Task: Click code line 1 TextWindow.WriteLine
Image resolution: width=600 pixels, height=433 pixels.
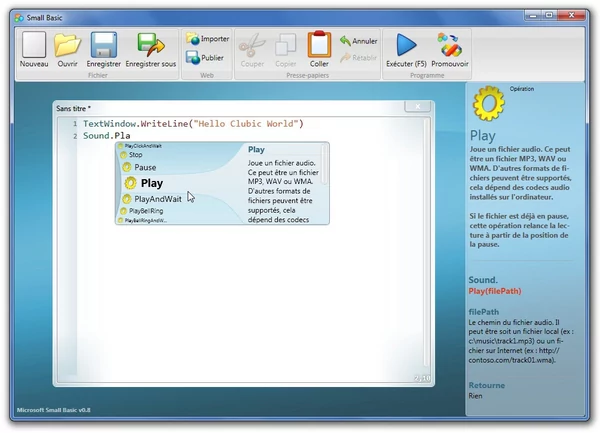Action: pyautogui.click(x=193, y=124)
